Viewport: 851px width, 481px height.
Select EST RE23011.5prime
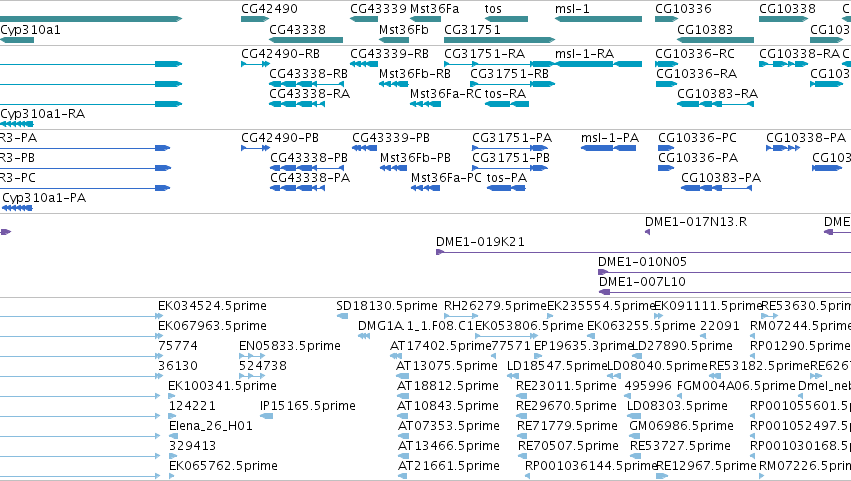pos(566,387)
